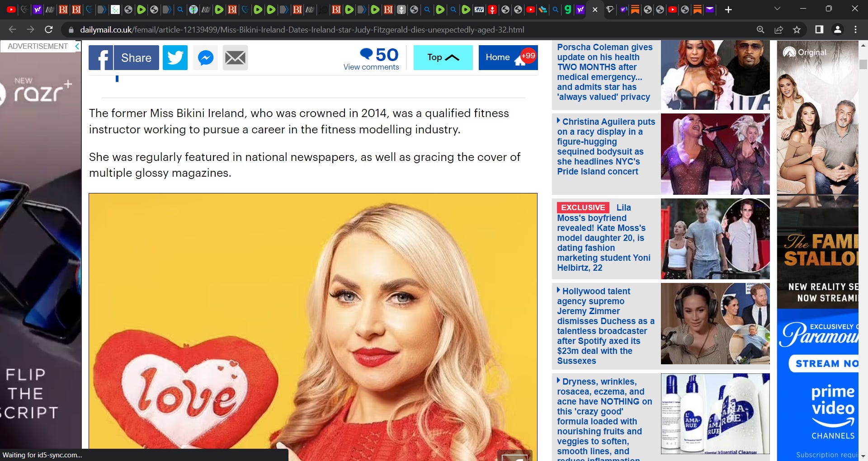Open the skincare bottles thumbnail
This screenshot has width=868, height=461.
715,414
